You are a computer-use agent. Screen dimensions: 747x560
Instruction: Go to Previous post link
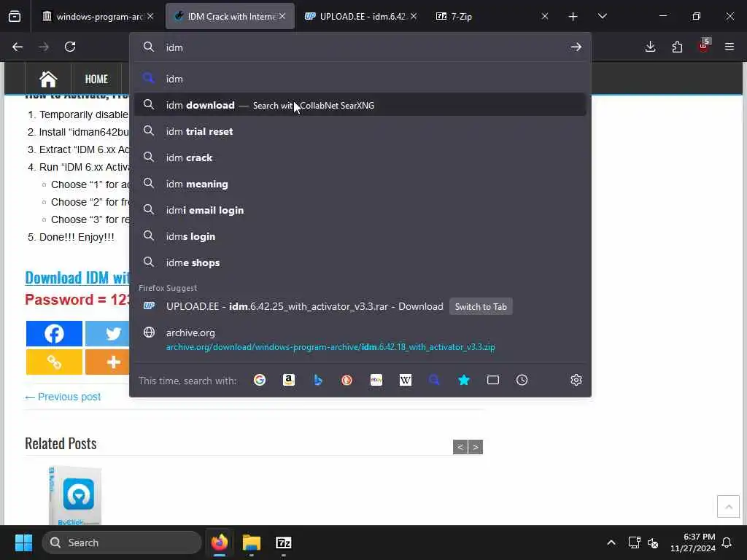[x=63, y=397]
